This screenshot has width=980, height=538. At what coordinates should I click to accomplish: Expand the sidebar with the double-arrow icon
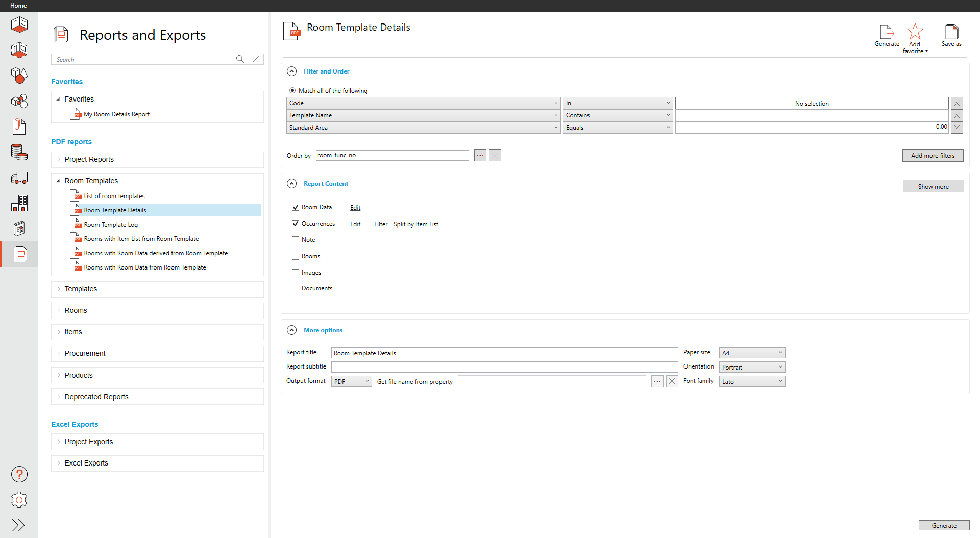[18, 525]
